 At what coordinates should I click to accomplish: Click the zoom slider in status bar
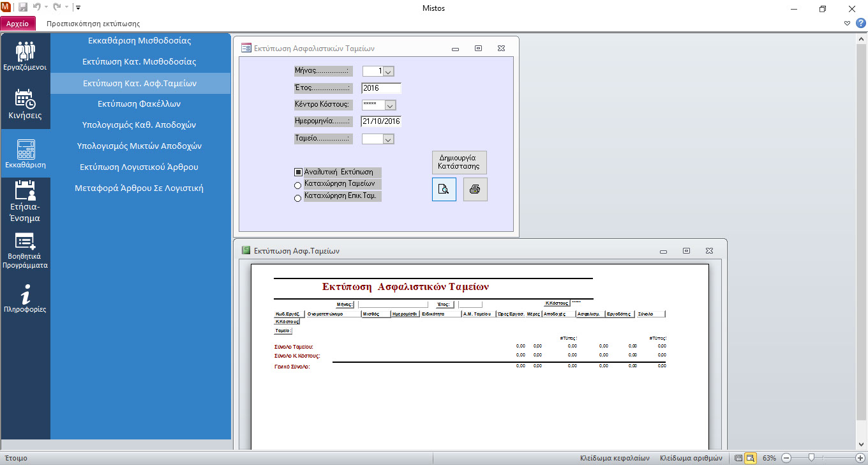[x=811, y=458]
